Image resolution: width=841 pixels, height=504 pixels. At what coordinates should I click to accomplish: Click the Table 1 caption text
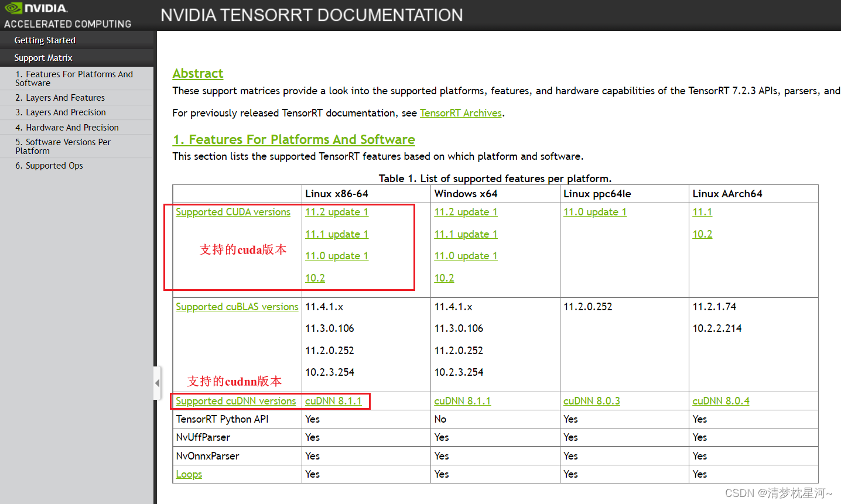coord(495,179)
